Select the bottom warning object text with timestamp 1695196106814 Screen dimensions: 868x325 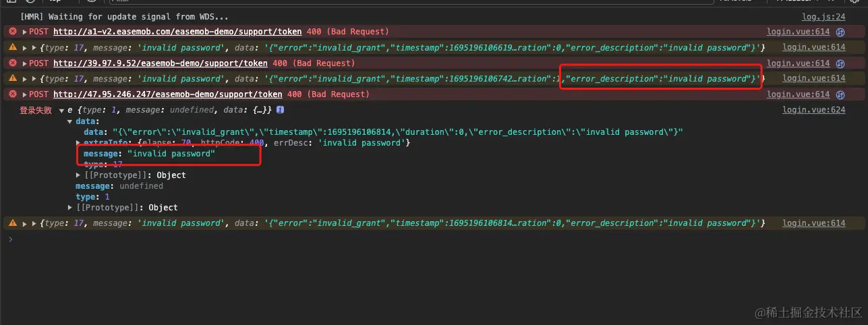[x=403, y=223]
